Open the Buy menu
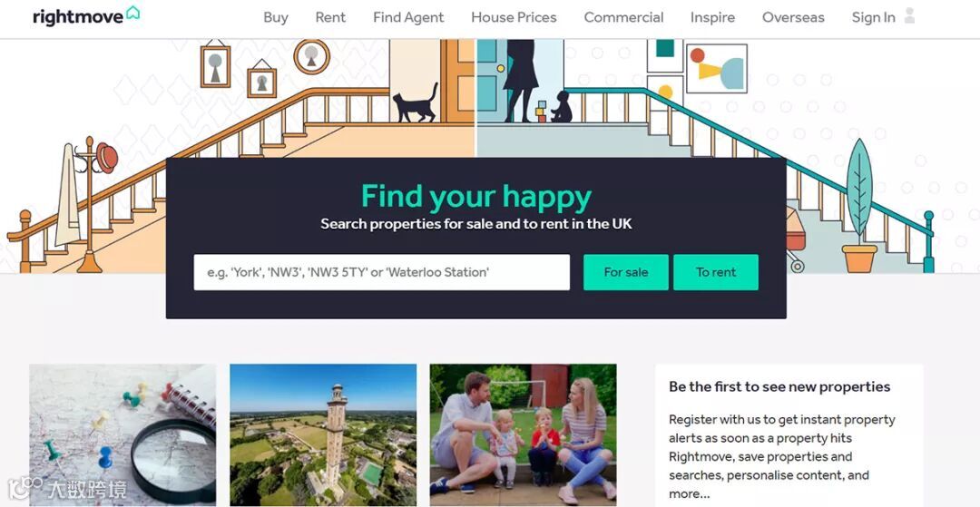 click(276, 17)
